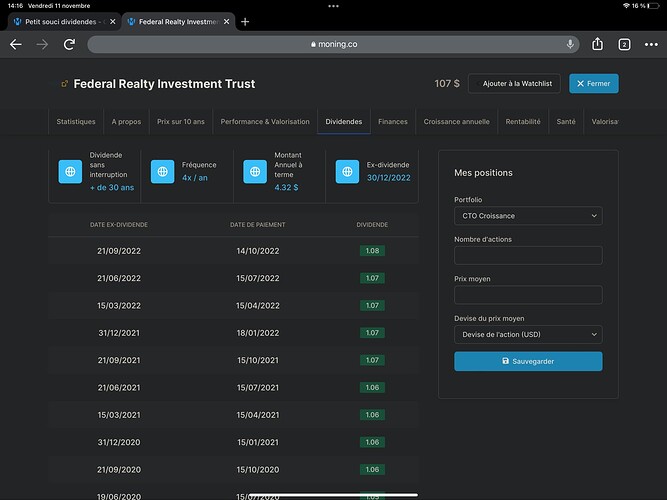Open the Finances tab
Screen dimensions: 667x500
pos(393,122)
